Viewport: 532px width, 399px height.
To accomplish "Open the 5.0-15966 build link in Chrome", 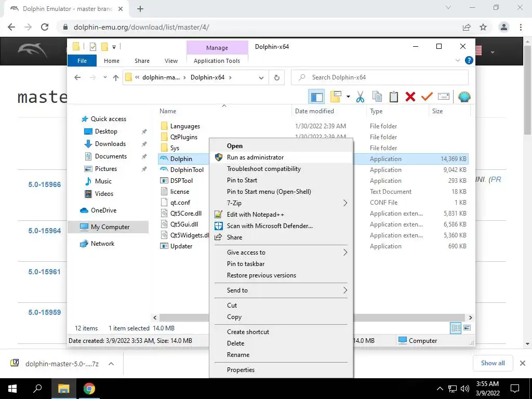I will click(x=45, y=184).
